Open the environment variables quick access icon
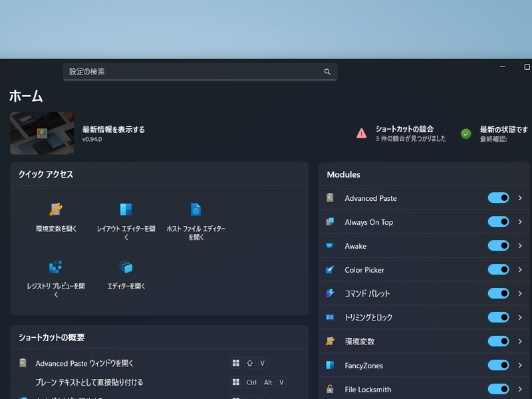Viewport: 532px width, 399px height. pyautogui.click(x=56, y=209)
